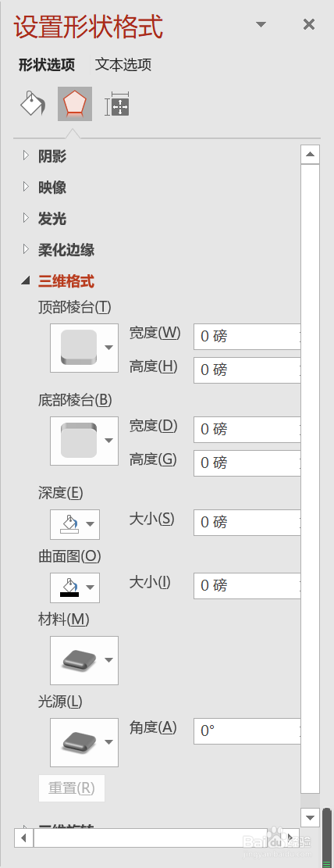Open the top bevel (顶部棱台) preset picker
Screen dimensions: 334x868
click(x=84, y=348)
